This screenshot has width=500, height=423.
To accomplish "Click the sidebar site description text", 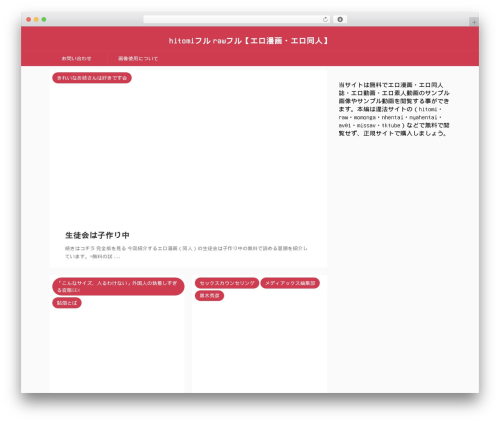I will click(394, 109).
